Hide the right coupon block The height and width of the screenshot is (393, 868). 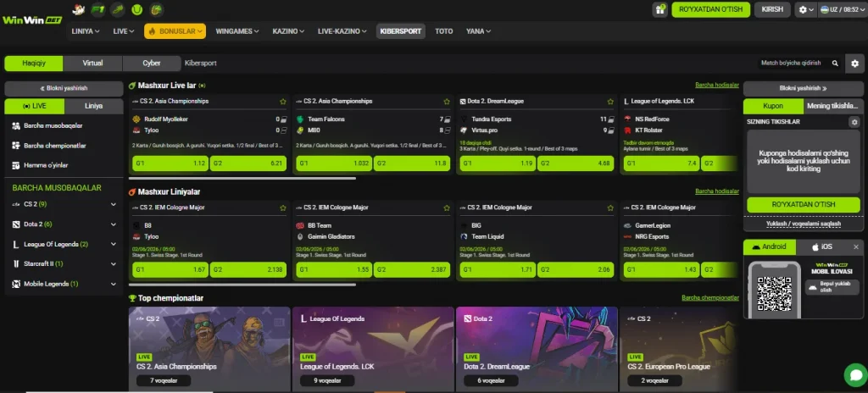804,89
